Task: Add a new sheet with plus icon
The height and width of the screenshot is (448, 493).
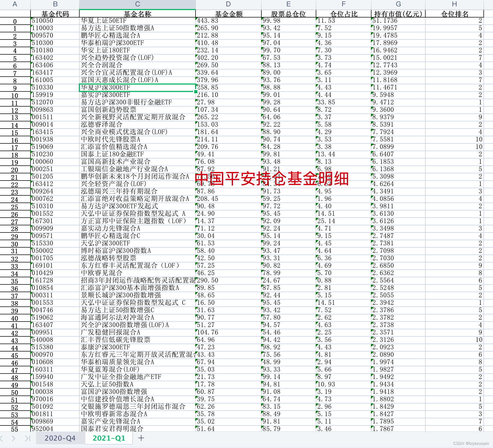Action: click(141, 438)
